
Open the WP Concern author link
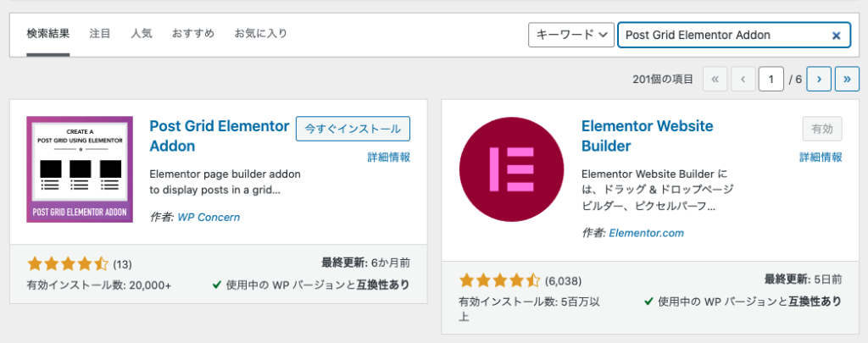click(x=209, y=217)
